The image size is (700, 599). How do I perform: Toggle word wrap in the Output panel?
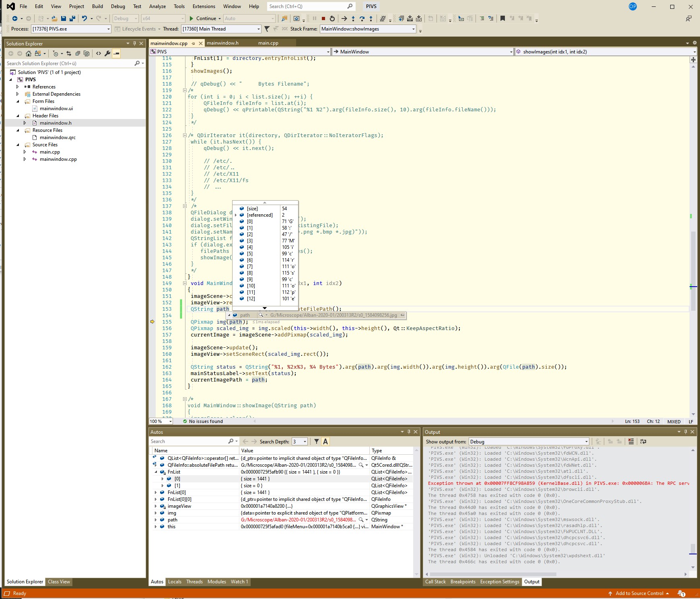click(x=643, y=441)
